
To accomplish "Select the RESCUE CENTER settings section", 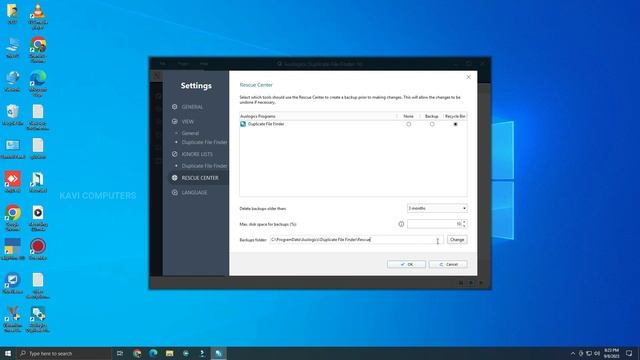I will coord(200,178).
